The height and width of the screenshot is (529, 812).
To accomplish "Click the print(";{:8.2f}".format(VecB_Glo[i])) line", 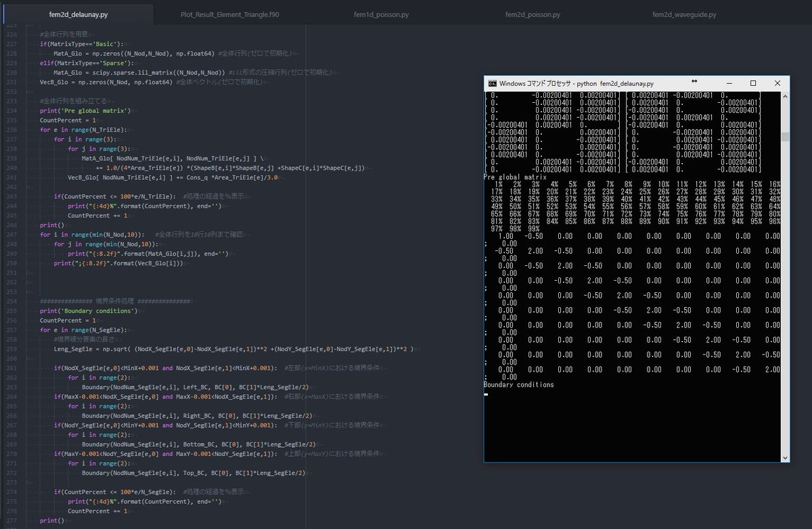I will pyautogui.click(x=118, y=263).
